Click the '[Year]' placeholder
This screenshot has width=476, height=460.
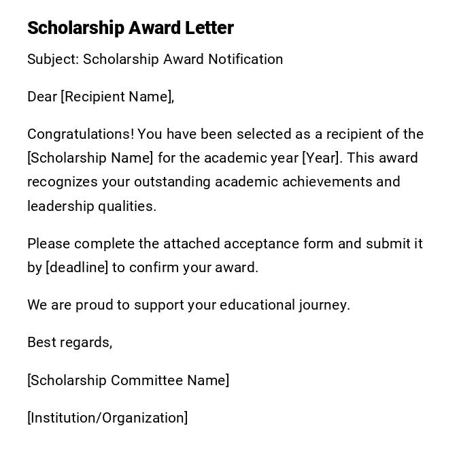point(322,158)
